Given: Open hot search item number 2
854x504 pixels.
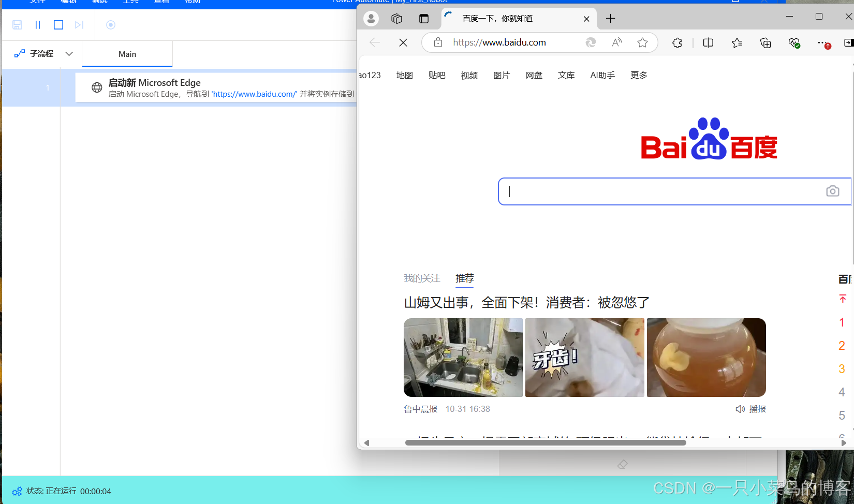Looking at the screenshot, I should point(842,346).
